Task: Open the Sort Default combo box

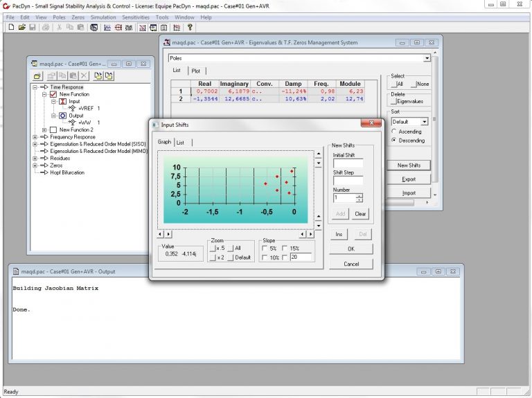Action: (x=425, y=121)
